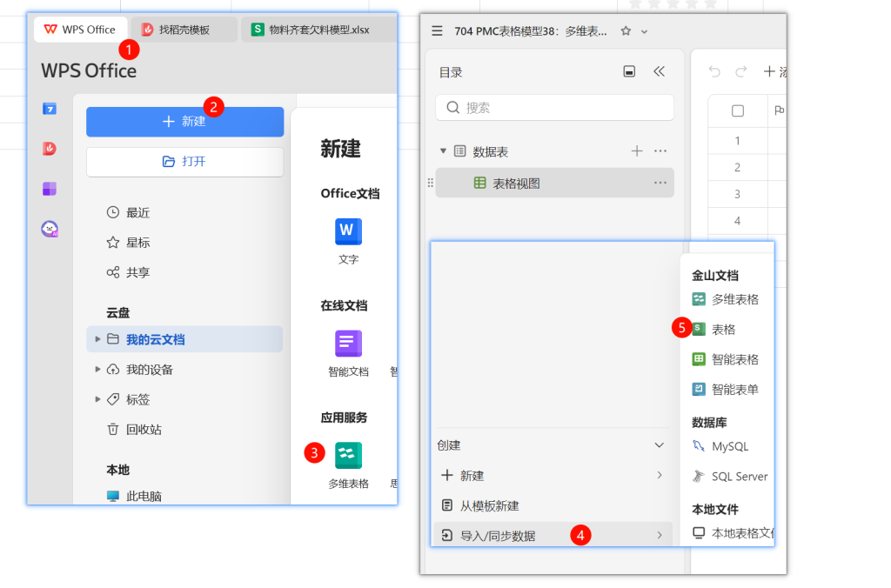Star the 704 PMC表格模型38 document
This screenshot has height=588, width=891.
pyautogui.click(x=626, y=30)
